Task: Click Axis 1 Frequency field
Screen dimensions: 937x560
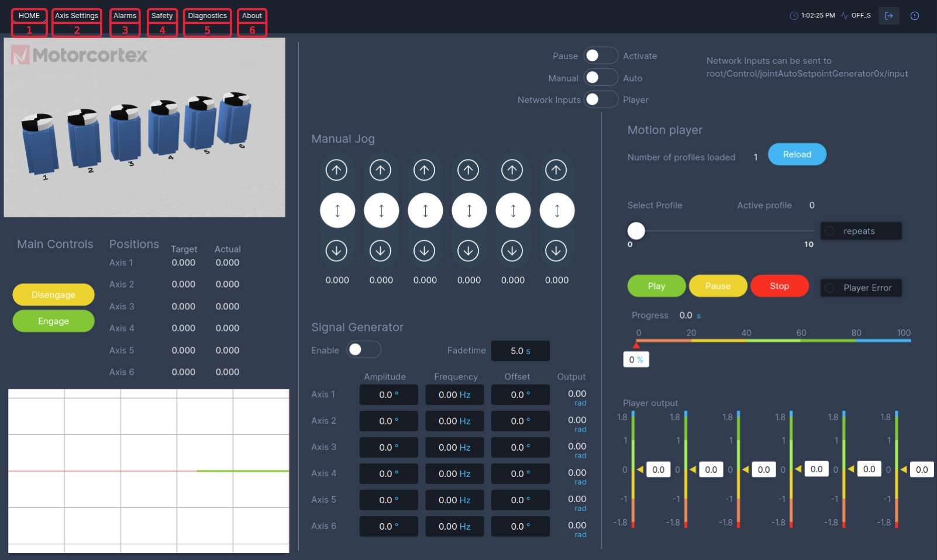Action: pyautogui.click(x=454, y=395)
